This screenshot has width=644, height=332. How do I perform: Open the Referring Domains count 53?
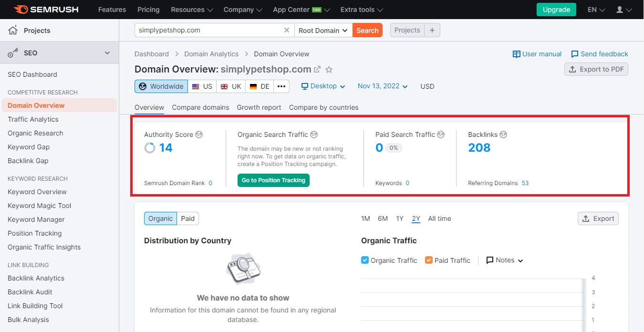525,183
